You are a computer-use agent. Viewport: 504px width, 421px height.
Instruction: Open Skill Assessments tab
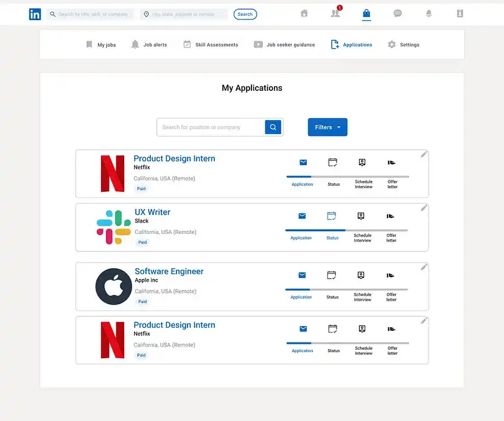(x=211, y=44)
